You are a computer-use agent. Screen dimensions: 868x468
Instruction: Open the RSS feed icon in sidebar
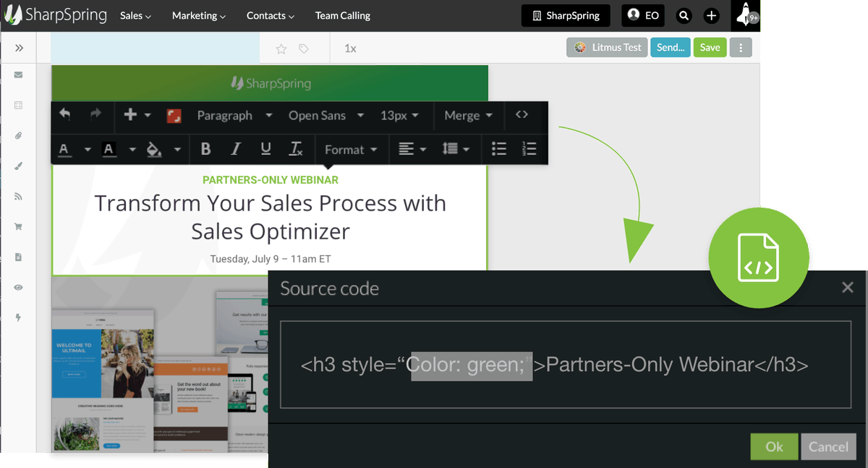point(18,196)
